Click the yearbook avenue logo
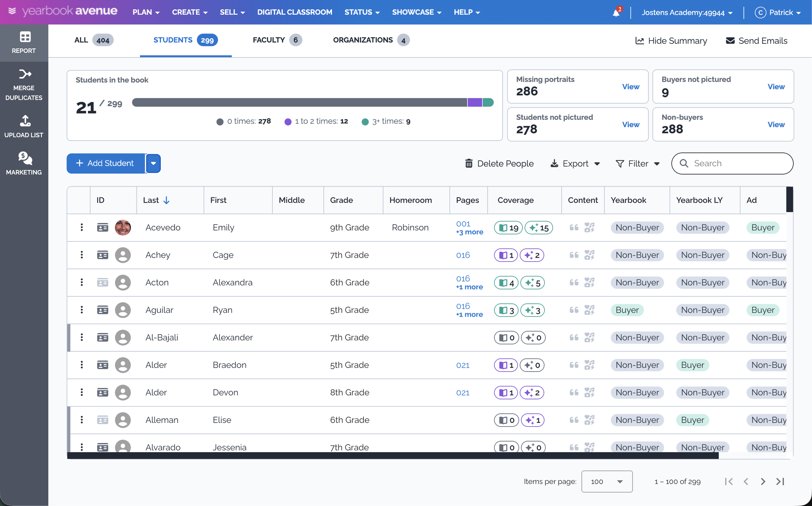812x506 pixels. tap(63, 11)
